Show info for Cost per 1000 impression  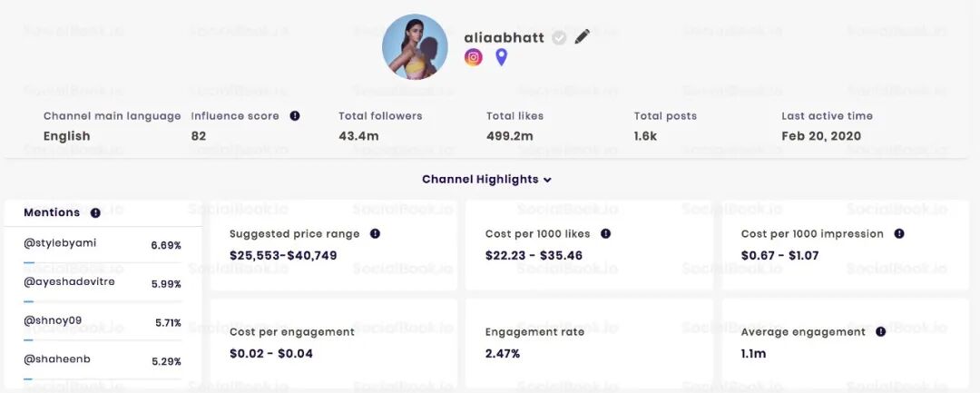pyautogui.click(x=898, y=233)
